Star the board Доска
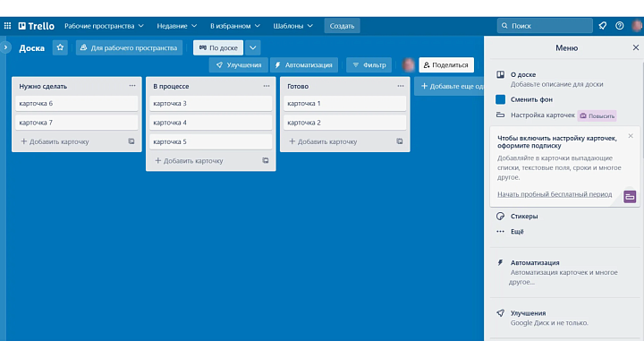Screen dimensions: 644x358 click(x=60, y=47)
